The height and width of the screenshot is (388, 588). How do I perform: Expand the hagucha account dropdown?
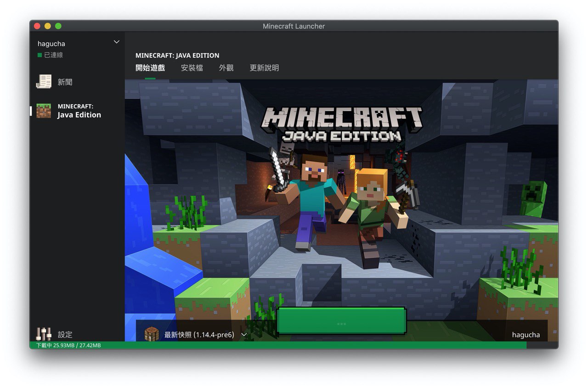pos(116,42)
